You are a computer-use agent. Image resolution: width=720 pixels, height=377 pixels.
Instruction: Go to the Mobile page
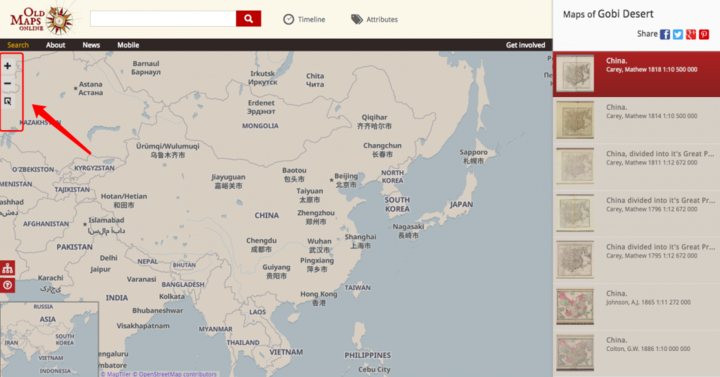(x=128, y=45)
